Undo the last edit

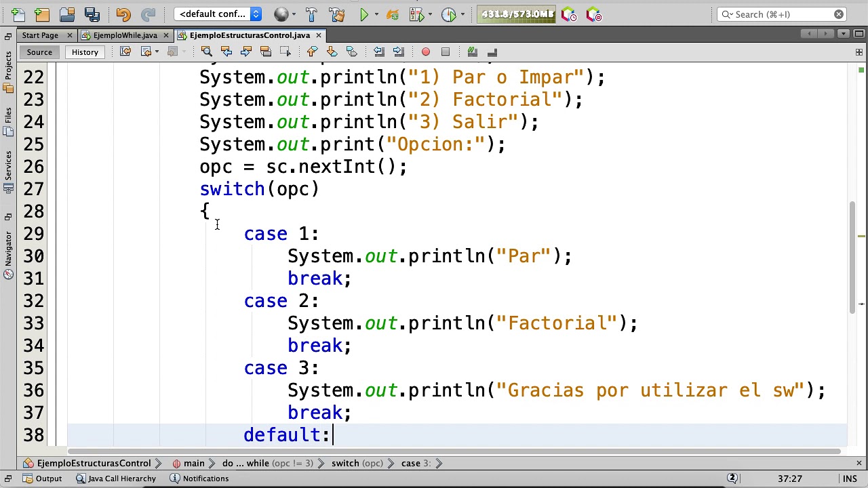[123, 14]
